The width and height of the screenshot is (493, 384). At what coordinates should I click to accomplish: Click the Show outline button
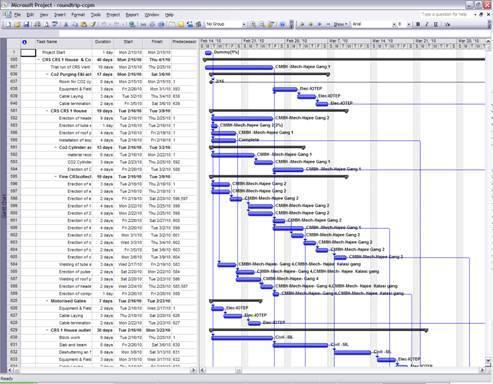click(x=340, y=24)
